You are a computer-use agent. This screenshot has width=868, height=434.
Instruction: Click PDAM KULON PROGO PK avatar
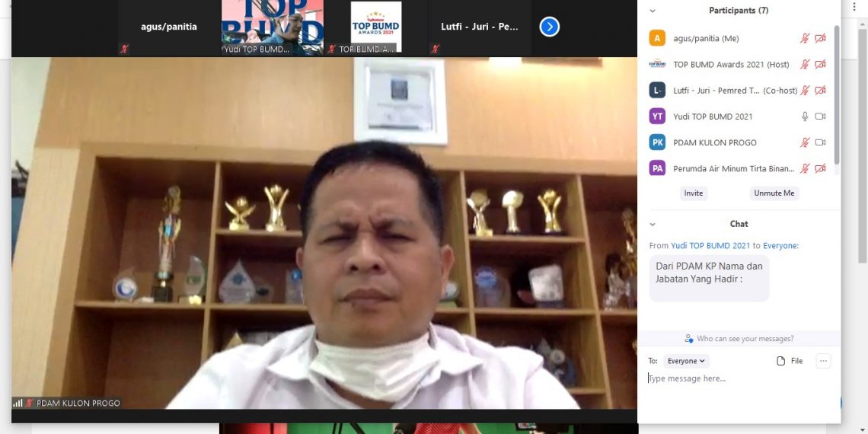point(657,142)
